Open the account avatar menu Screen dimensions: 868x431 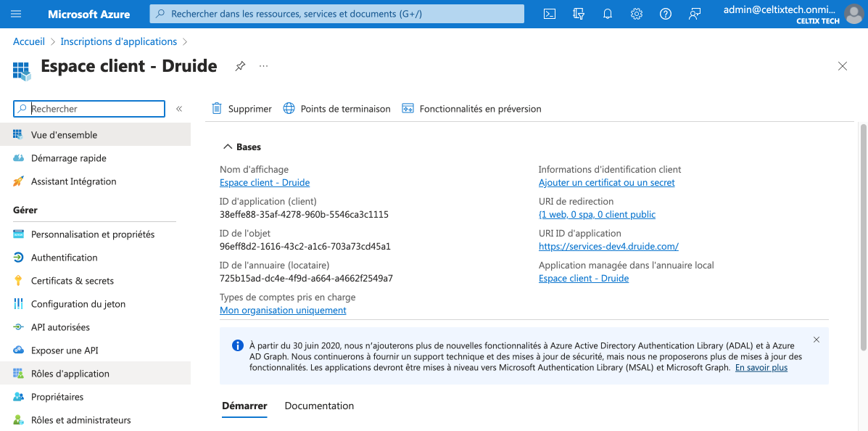[855, 14]
